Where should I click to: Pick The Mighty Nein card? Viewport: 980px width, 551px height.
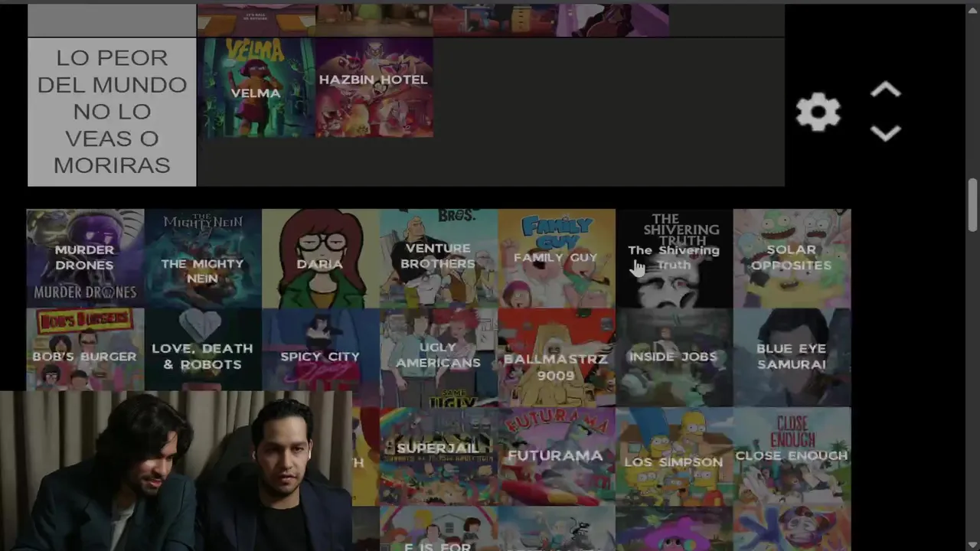click(203, 258)
